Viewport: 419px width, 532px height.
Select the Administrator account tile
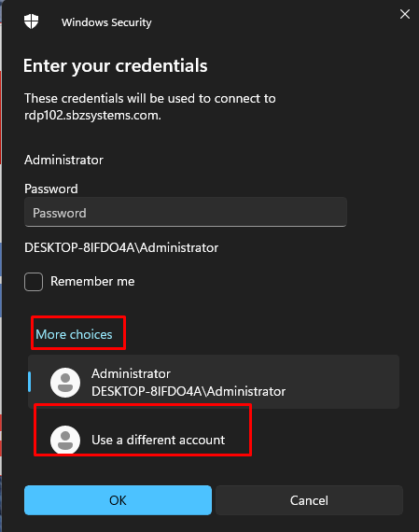[x=214, y=382]
